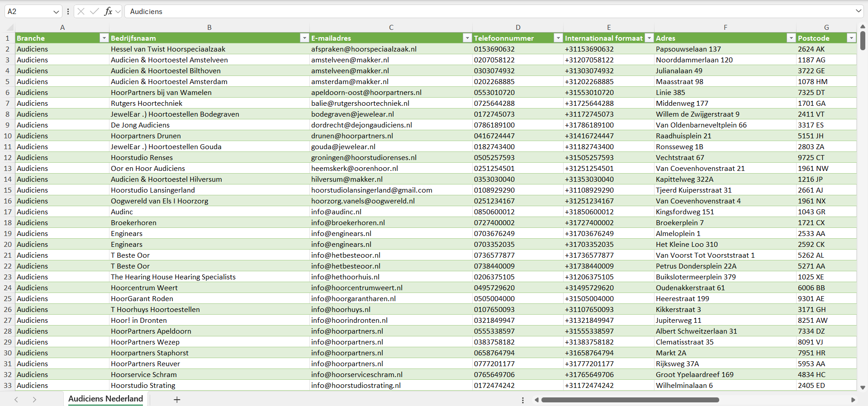Open the Postcode filter dropdown

(851, 38)
